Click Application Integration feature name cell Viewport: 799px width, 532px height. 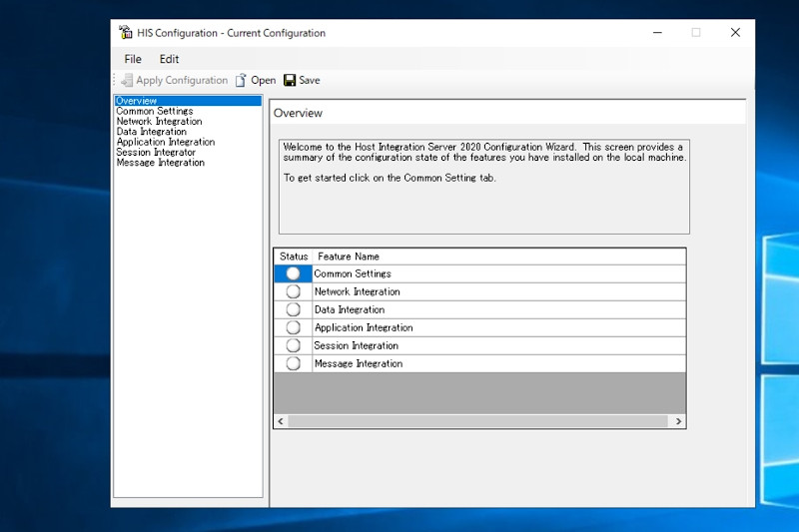[498, 327]
